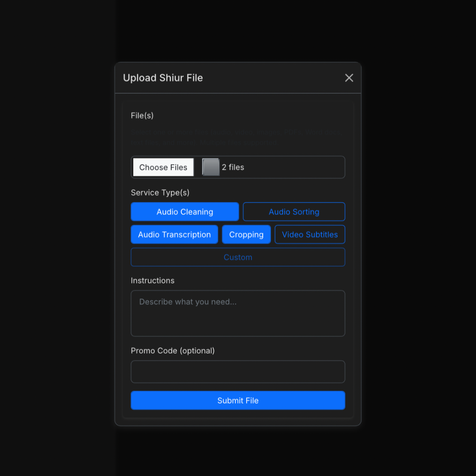Click the 'Promo Code (optional)' label
This screenshot has width=476, height=476.
pos(173,351)
